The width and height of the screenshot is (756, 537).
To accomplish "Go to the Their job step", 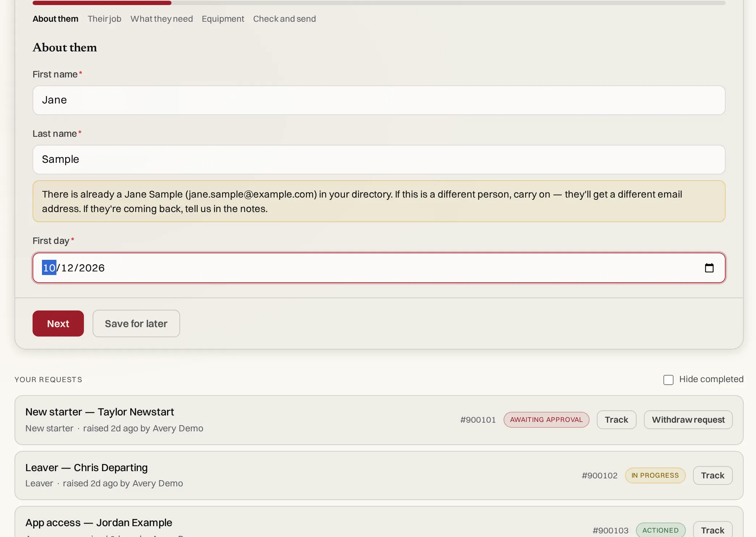I will (104, 19).
